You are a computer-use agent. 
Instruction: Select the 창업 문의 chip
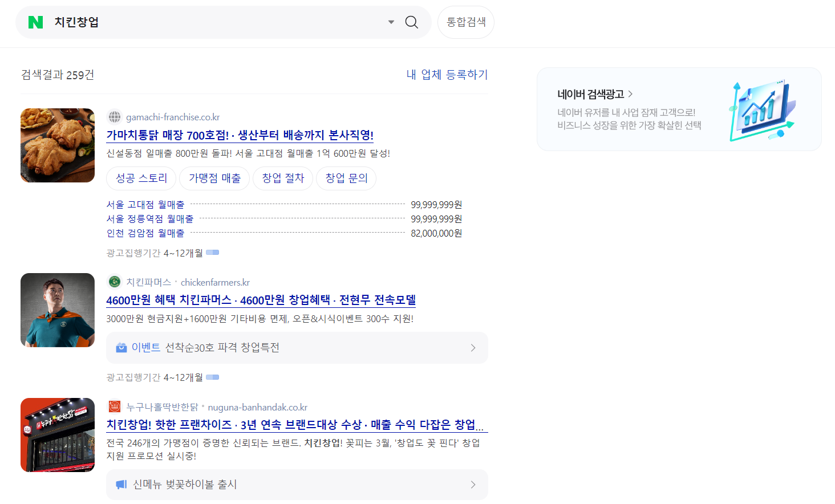point(346,178)
